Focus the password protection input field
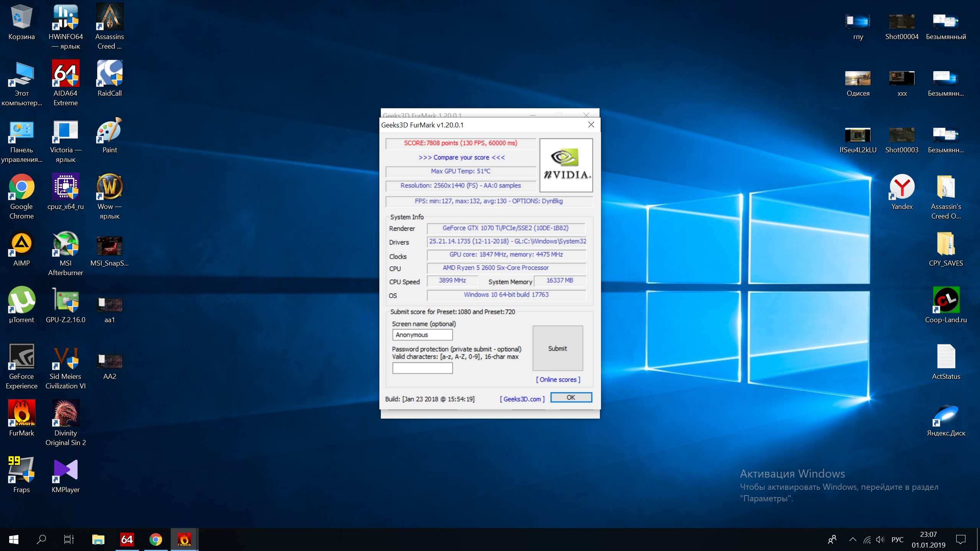The width and height of the screenshot is (980, 551). click(423, 368)
